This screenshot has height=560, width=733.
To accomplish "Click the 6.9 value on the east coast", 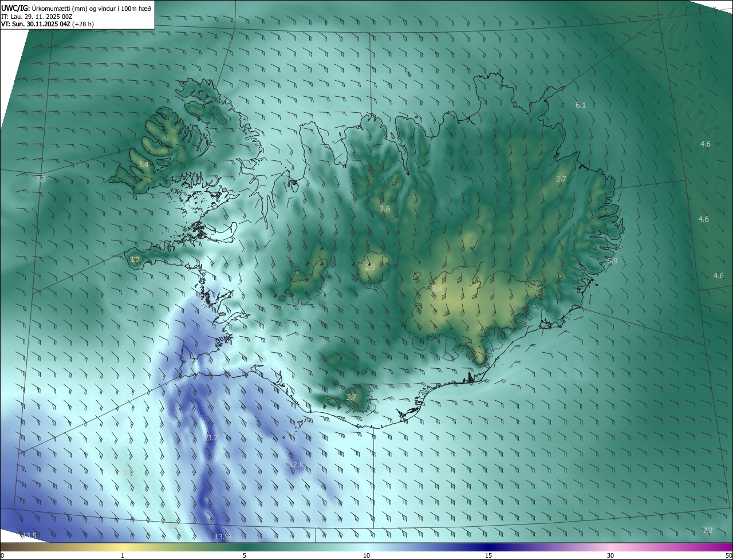I will pos(612,261).
